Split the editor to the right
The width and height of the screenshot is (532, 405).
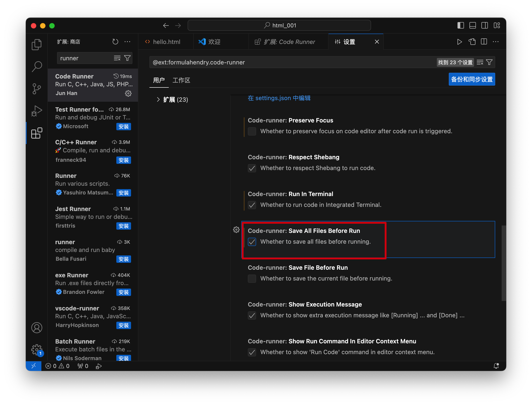tap(484, 42)
